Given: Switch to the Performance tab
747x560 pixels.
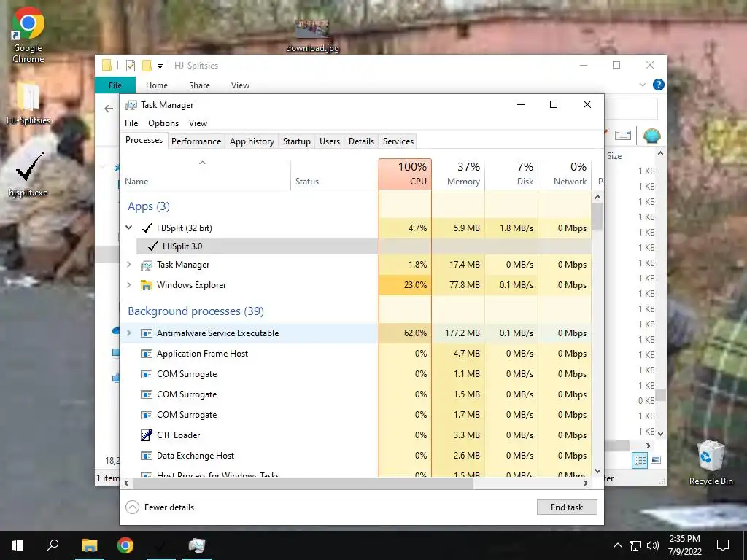Looking at the screenshot, I should [196, 141].
